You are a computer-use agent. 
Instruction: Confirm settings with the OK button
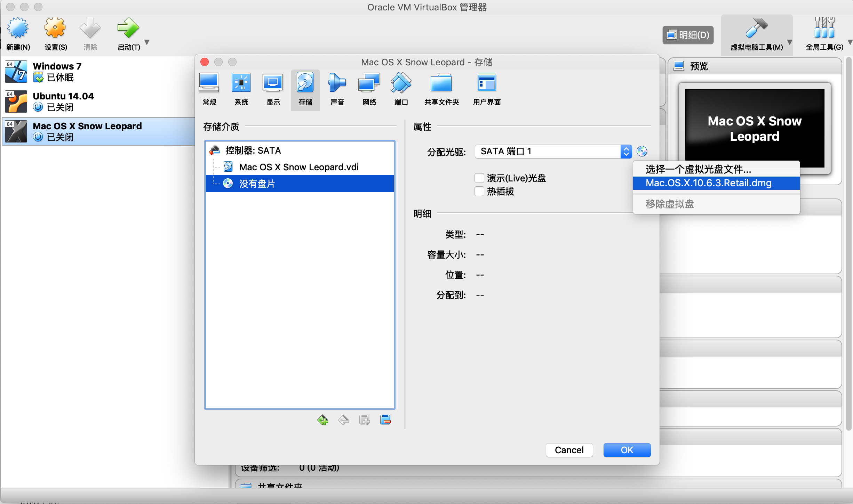627,450
